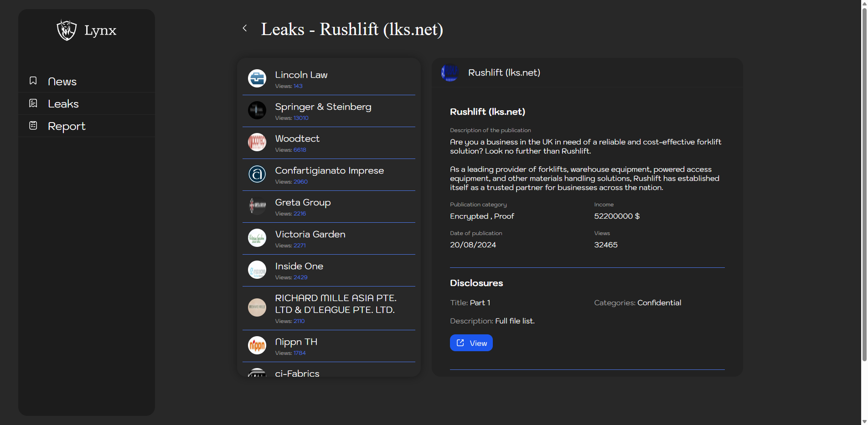Click the Woodtect red logo thumbnail
The width and height of the screenshot is (868, 425).
point(257,142)
